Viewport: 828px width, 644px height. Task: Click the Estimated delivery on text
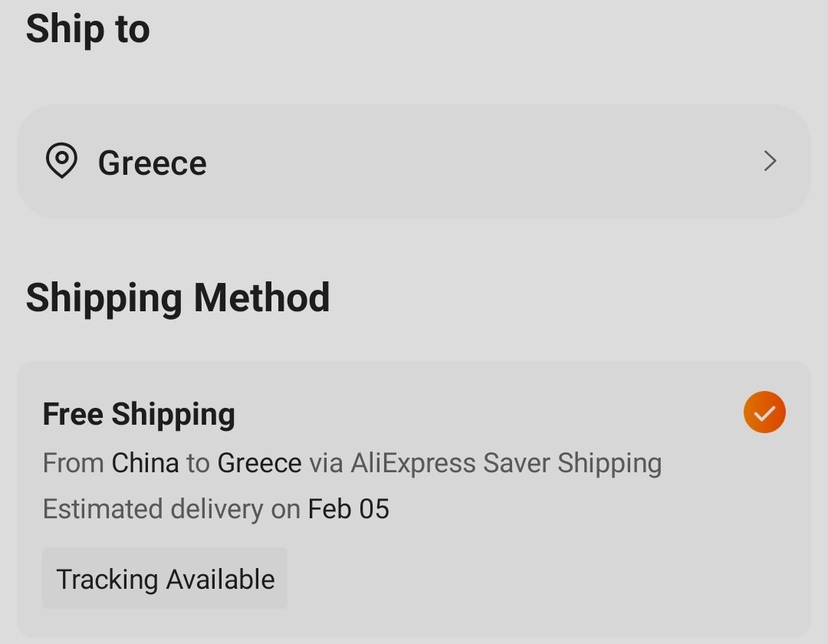pyautogui.click(x=172, y=509)
